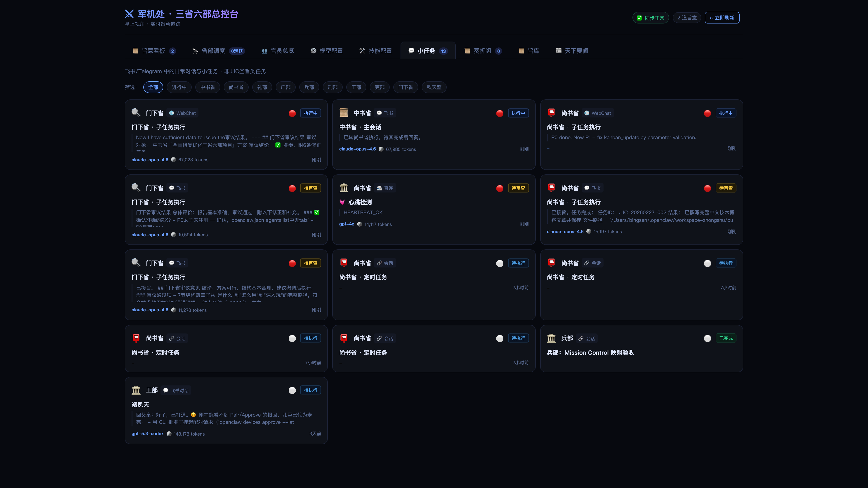Click temple icon on 工部 褚凤天 card
This screenshot has height=488, width=868.
coord(136,390)
